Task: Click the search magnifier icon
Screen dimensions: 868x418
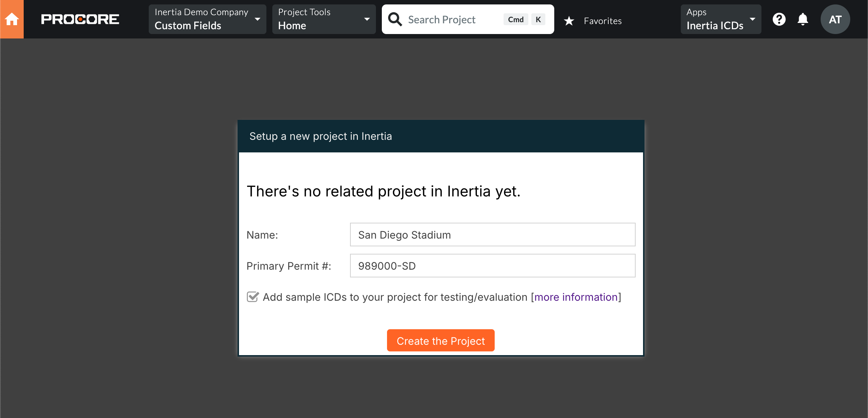Action: click(x=395, y=19)
